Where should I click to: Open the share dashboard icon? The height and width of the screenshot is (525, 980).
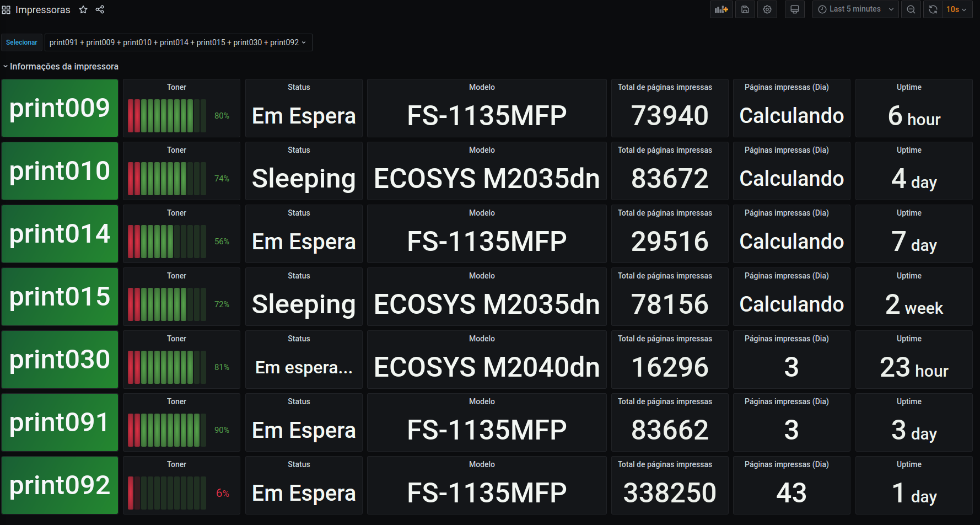(x=100, y=9)
